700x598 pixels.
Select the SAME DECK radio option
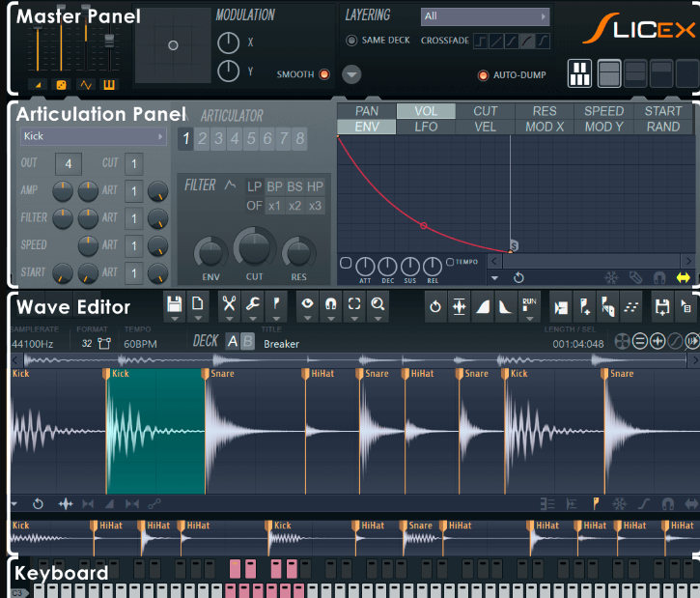coord(351,41)
